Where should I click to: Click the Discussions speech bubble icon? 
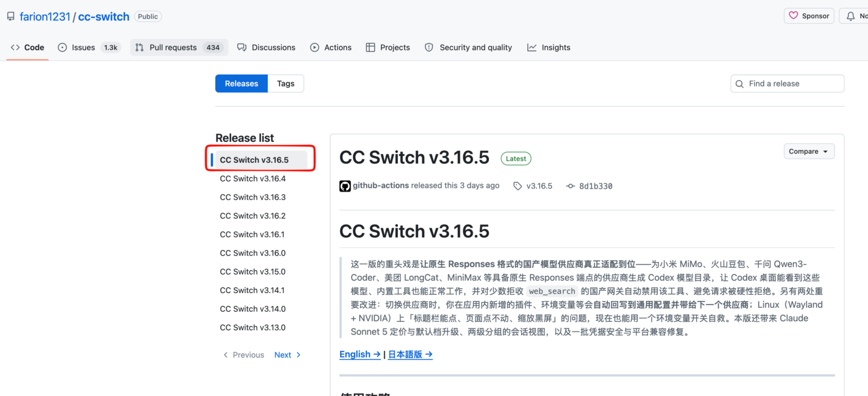(242, 47)
